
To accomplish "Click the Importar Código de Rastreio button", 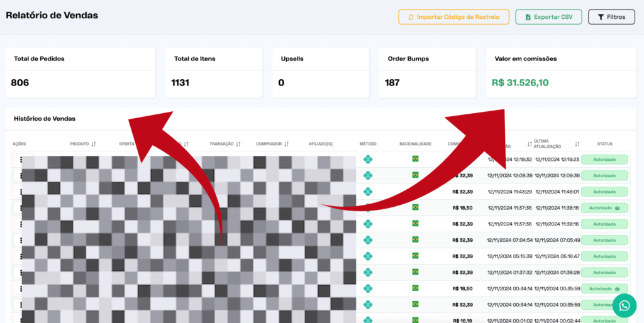I will click(453, 17).
